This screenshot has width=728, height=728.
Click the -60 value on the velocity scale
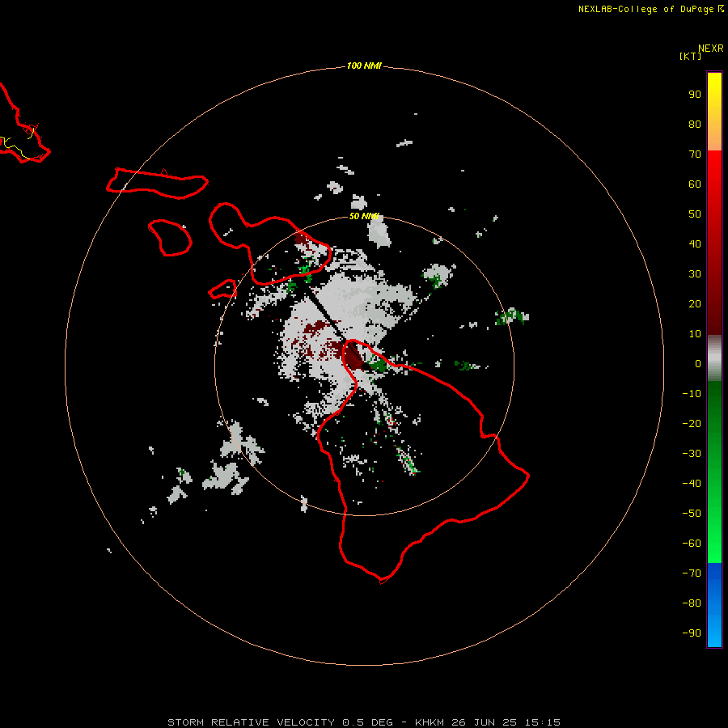point(692,544)
